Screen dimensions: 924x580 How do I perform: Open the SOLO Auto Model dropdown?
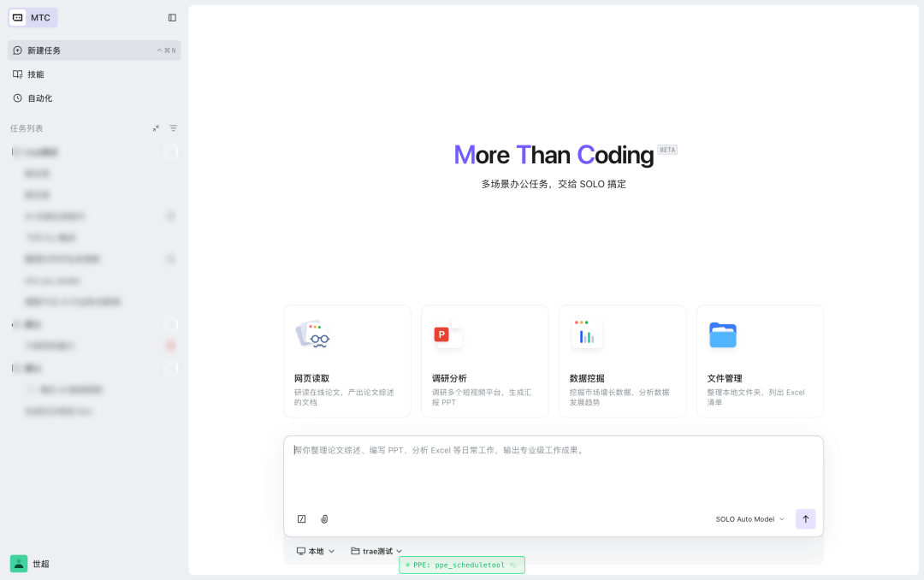point(750,519)
